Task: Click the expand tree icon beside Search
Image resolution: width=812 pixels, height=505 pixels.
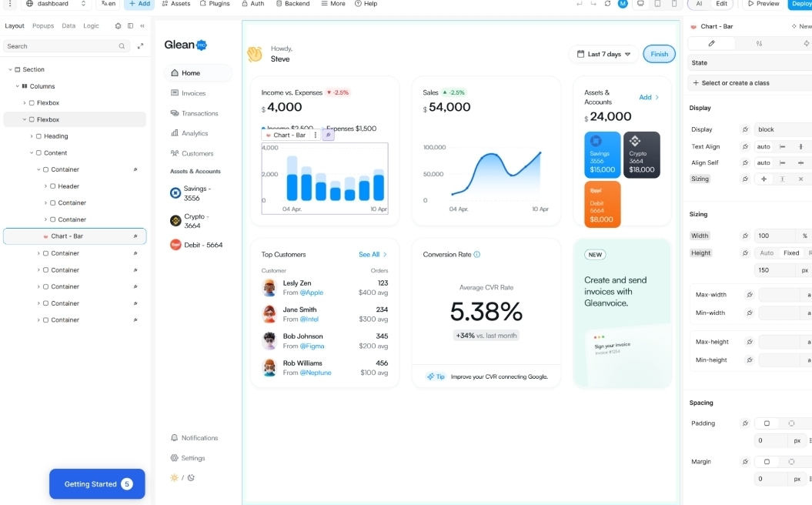Action: [x=140, y=46]
